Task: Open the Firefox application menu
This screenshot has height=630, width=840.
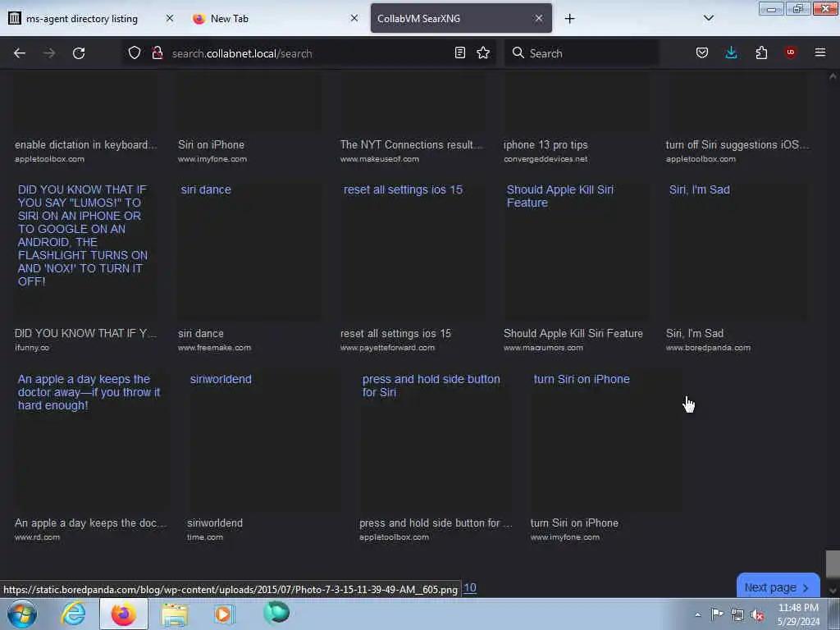Action: 819,52
